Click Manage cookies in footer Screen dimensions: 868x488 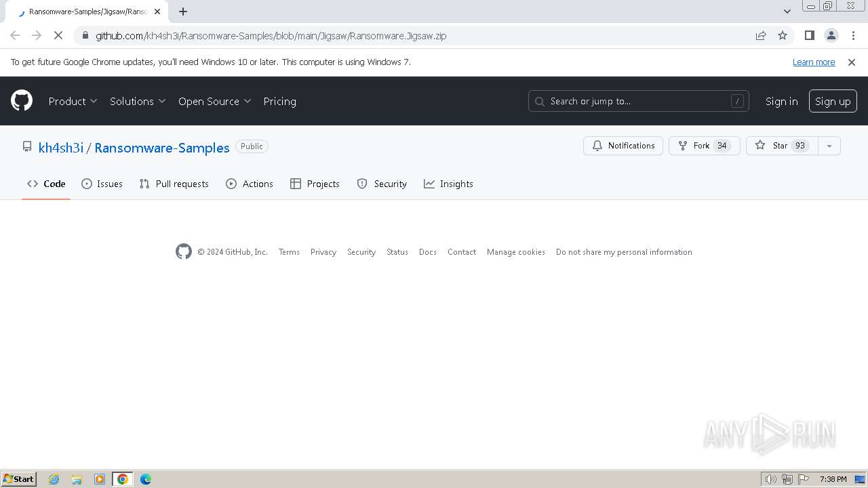tap(516, 252)
